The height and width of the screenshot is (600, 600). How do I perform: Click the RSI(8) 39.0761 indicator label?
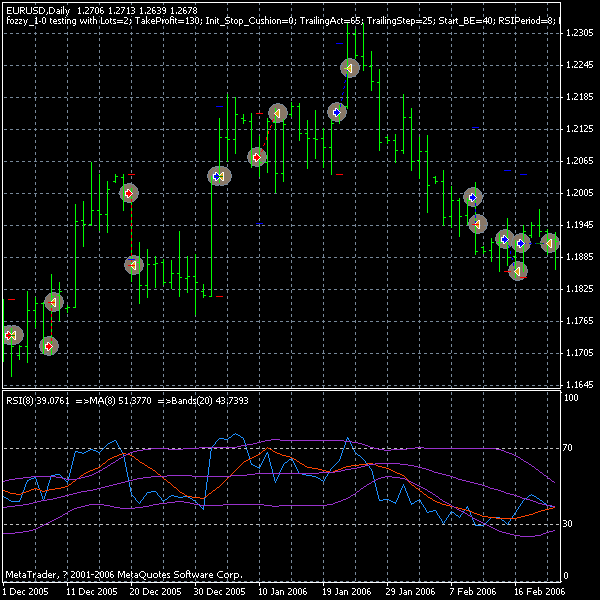click(x=38, y=401)
